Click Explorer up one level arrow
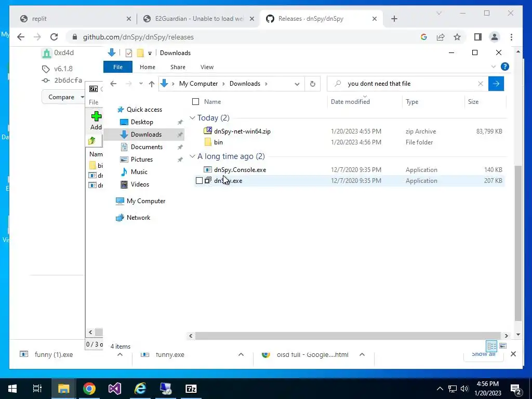Screen dimensions: 532x399 click(152, 84)
